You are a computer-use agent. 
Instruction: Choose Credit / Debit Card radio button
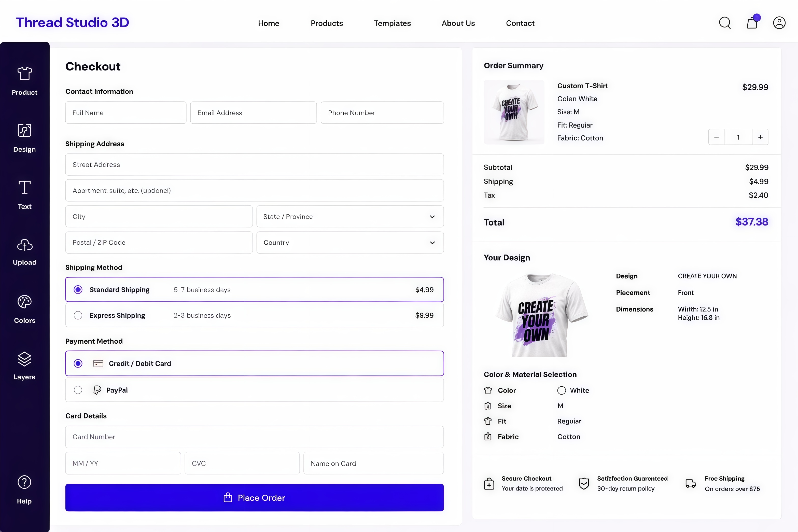click(x=78, y=364)
